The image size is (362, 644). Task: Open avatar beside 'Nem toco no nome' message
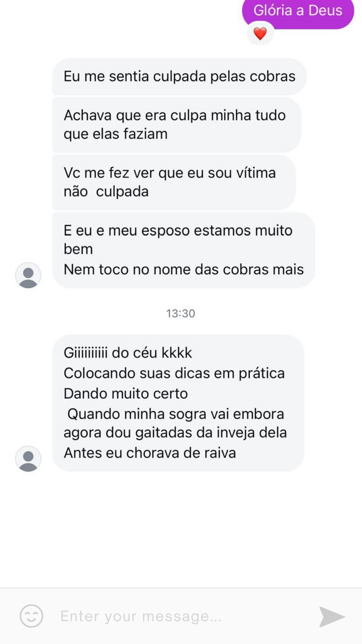point(28,275)
